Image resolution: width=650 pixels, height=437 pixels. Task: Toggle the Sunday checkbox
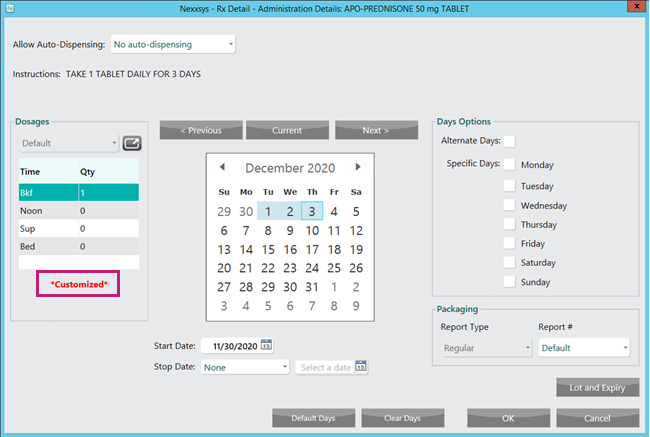click(509, 282)
